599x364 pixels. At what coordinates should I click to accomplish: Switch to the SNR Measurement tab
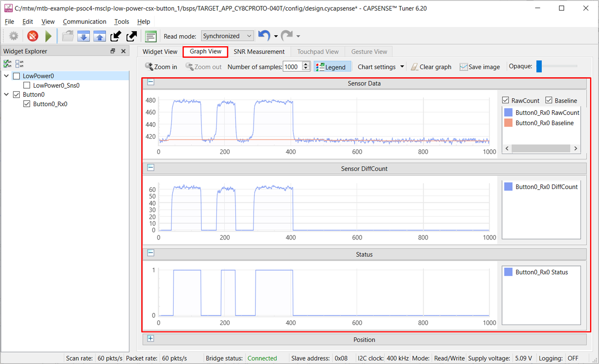coord(259,51)
